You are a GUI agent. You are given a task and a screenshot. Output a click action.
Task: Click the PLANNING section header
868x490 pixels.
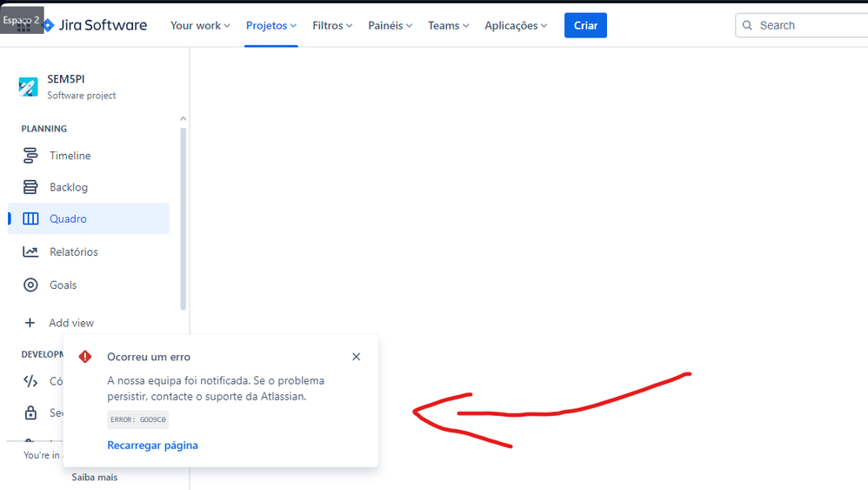43,129
